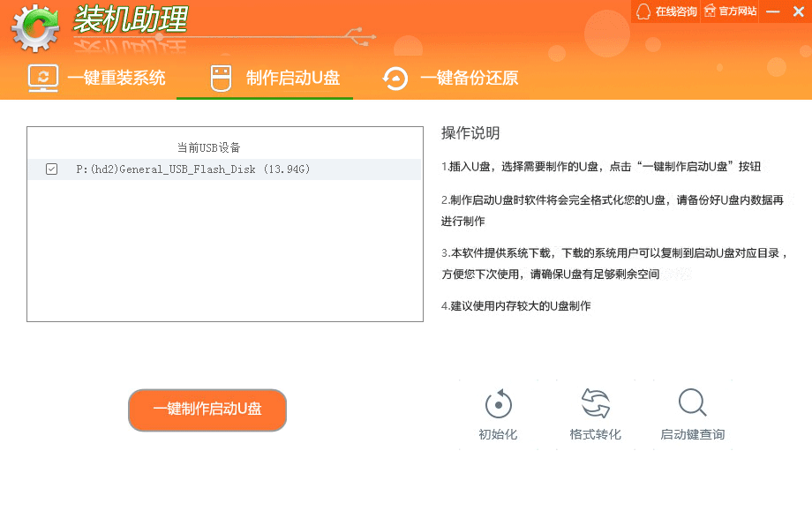
Task: Click the 启动键查询 magnifier icon
Action: tap(692, 403)
